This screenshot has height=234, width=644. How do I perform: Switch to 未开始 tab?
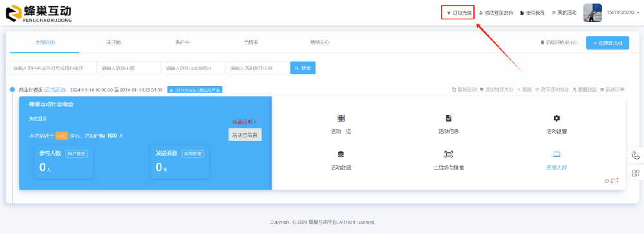click(x=113, y=42)
